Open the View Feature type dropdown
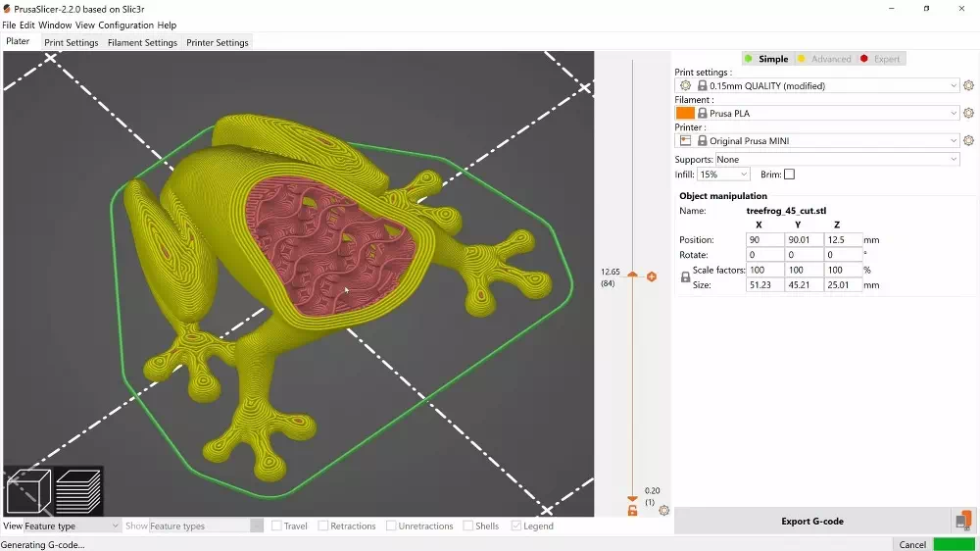 point(72,526)
